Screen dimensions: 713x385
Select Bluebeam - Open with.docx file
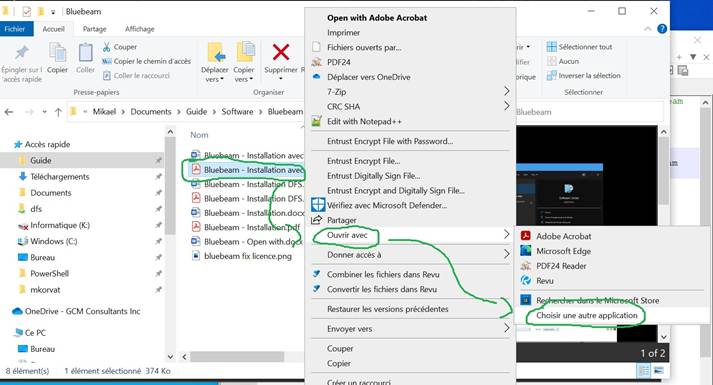pos(247,242)
